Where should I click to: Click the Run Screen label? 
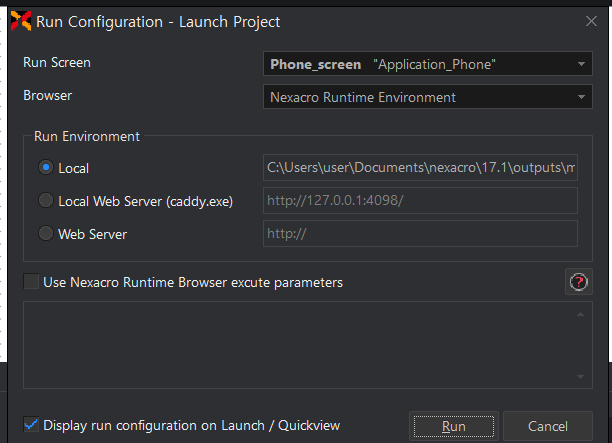pyautogui.click(x=57, y=62)
